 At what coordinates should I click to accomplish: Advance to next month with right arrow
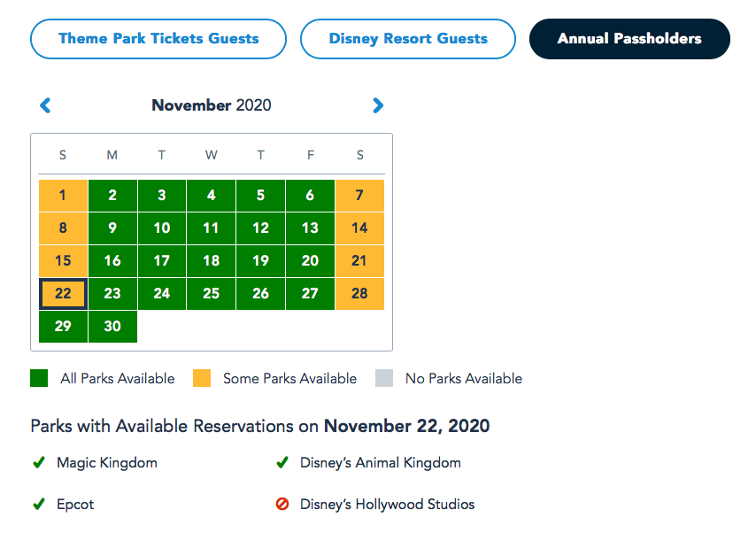coord(378,105)
